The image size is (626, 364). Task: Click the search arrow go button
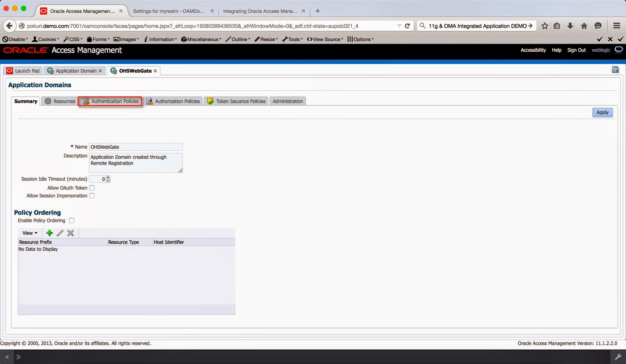click(x=530, y=26)
